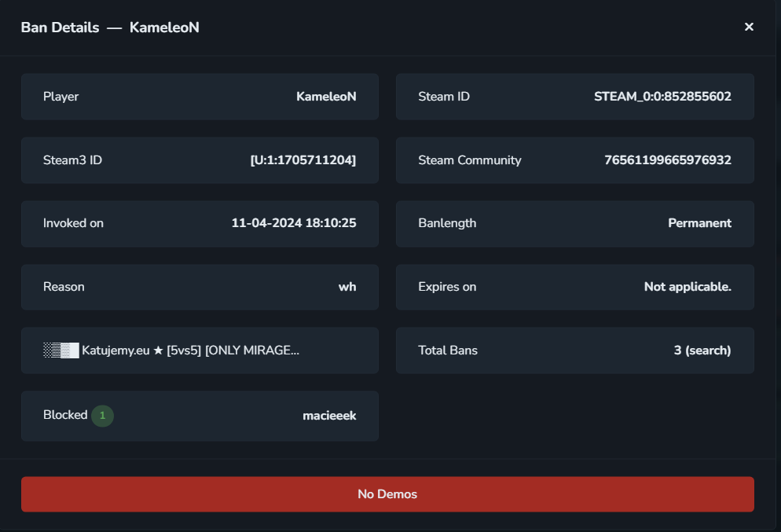Viewport: 781px width, 532px height.
Task: Click the Total Bans label
Action: click(448, 350)
